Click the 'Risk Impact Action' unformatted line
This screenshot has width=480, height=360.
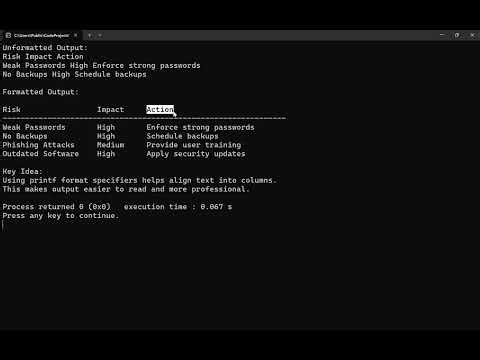tap(43, 57)
